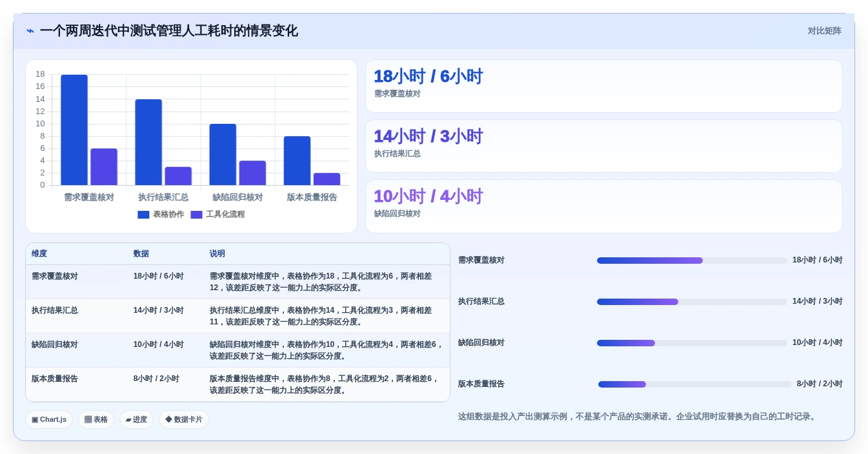Click table value 18小时 / 6小时
This screenshot has height=454, width=868.
[159, 276]
